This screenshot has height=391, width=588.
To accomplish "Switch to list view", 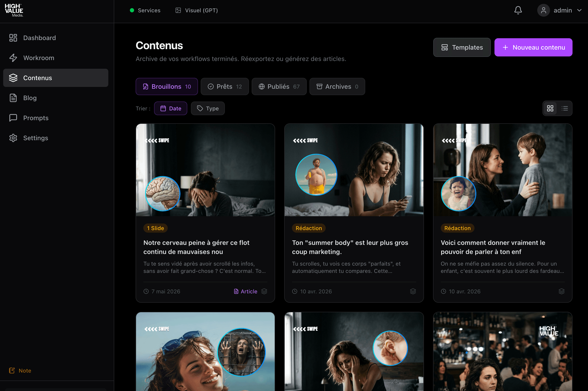I will tap(565, 108).
